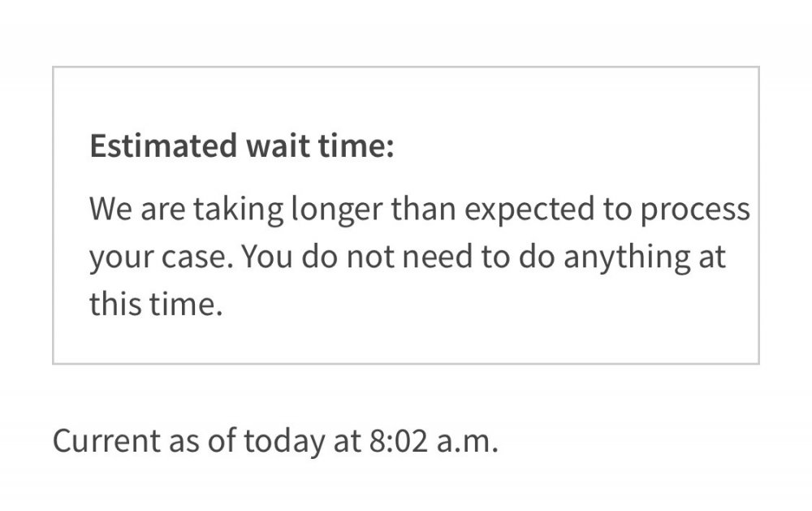Screen dimensions: 812x511
Task: Click the word "You" in the message
Action: coord(266,257)
